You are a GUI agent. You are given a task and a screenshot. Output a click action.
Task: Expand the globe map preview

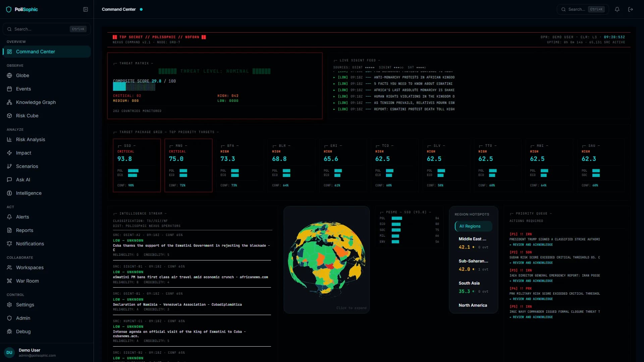click(x=327, y=260)
